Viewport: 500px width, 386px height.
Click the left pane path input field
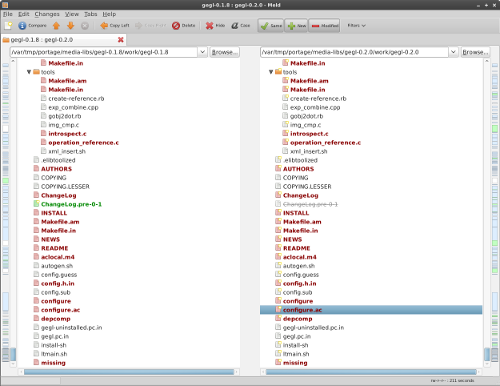(x=104, y=52)
